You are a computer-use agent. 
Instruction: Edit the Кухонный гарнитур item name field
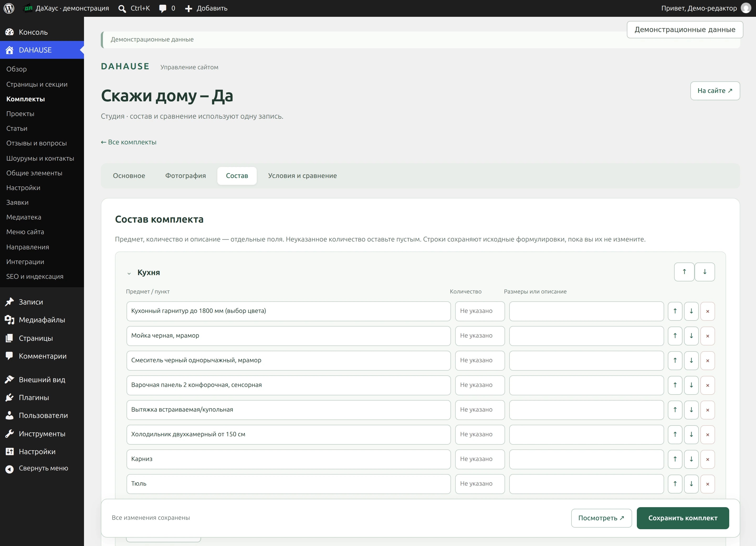pos(288,311)
